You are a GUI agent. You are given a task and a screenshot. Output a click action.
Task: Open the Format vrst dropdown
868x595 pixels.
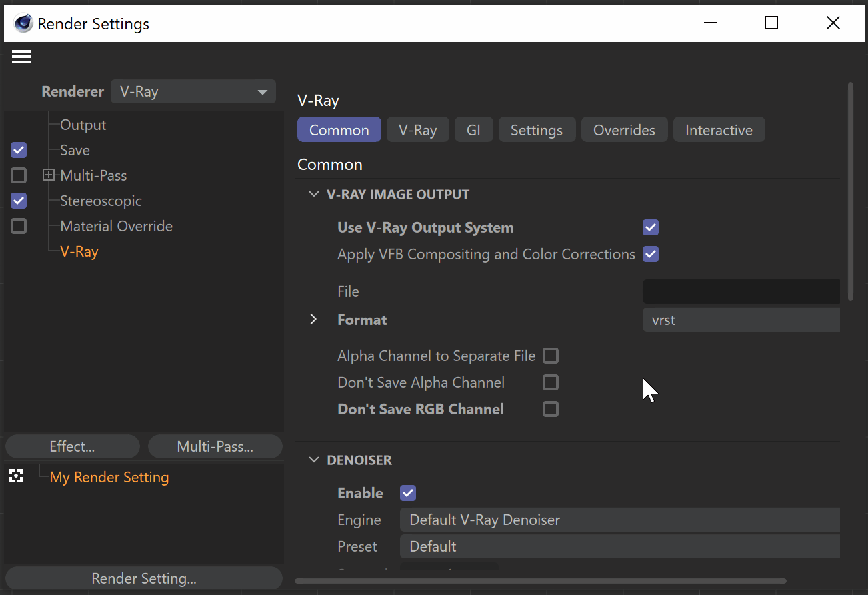click(741, 320)
